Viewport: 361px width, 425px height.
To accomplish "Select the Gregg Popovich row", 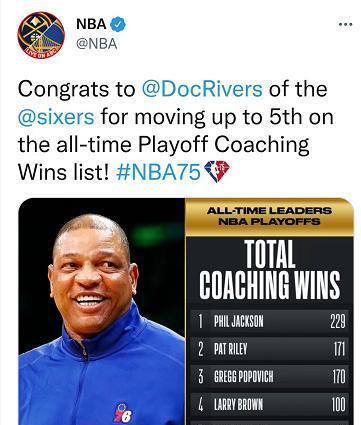I will click(270, 377).
